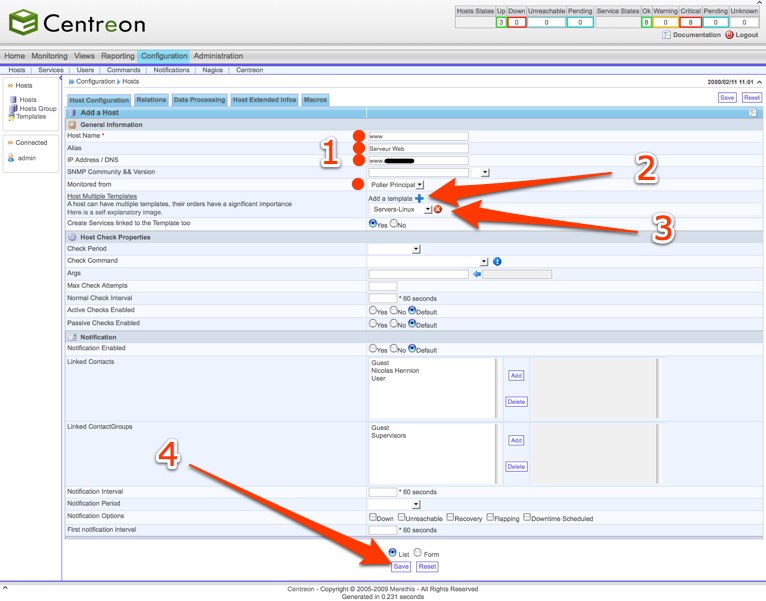Switch to the Macros tab
766x601 pixels.
point(315,100)
